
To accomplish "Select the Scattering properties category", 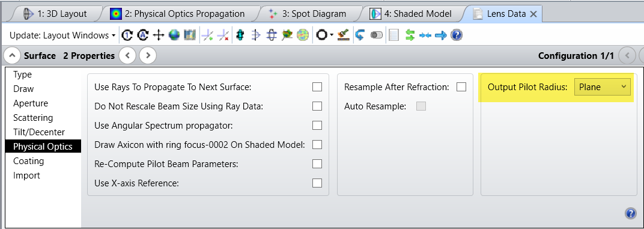I will [43, 118].
